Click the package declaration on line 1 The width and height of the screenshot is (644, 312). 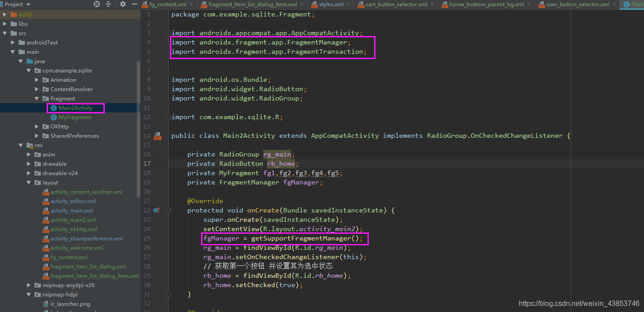[x=243, y=14]
